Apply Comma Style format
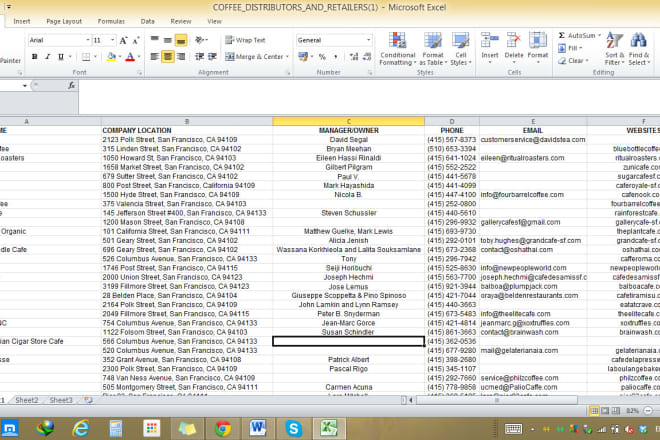Screen dimensions: 660x440 335,56
